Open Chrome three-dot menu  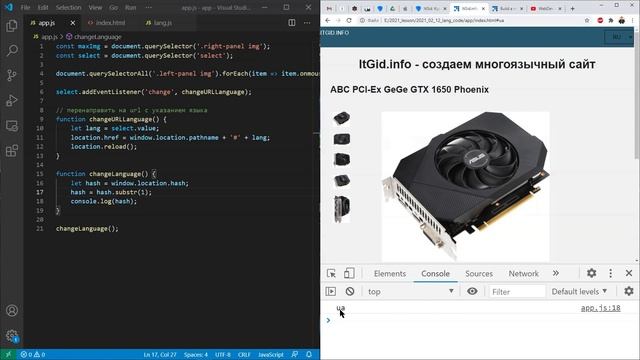pyautogui.click(x=633, y=20)
